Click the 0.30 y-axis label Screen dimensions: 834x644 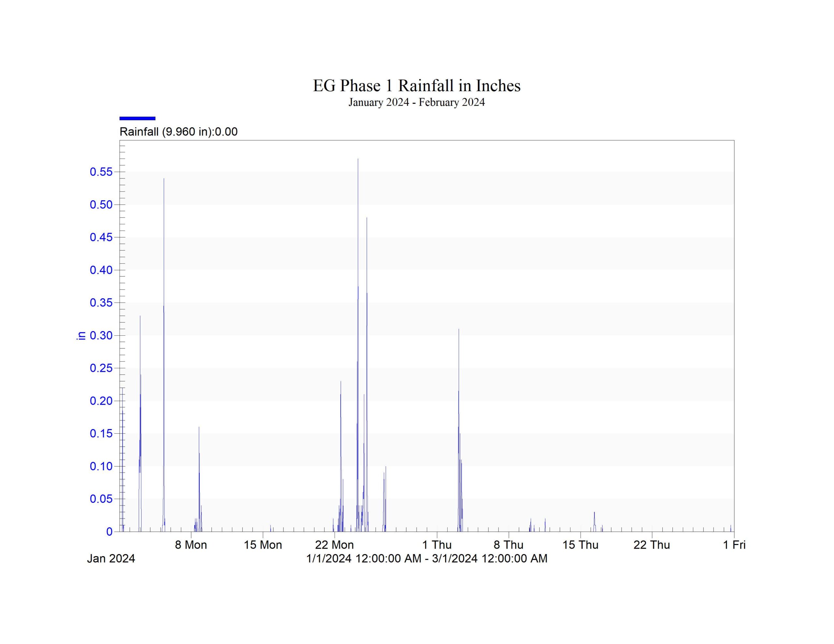pyautogui.click(x=101, y=336)
